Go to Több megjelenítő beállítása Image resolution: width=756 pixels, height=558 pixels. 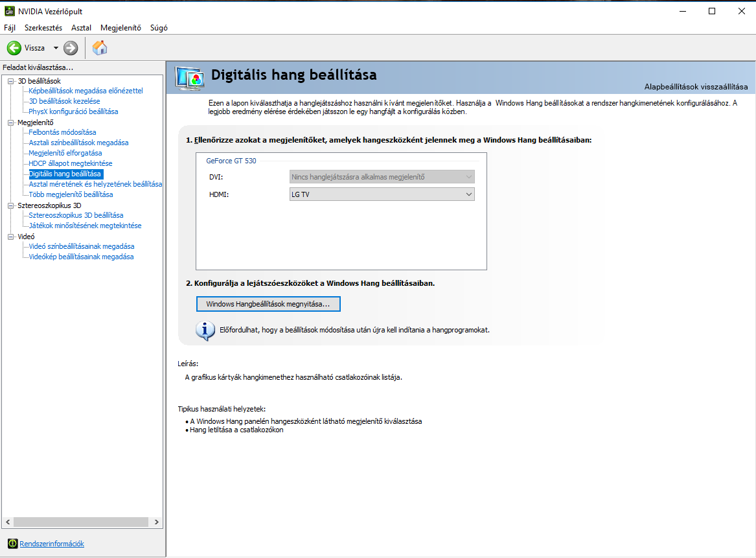(71, 194)
